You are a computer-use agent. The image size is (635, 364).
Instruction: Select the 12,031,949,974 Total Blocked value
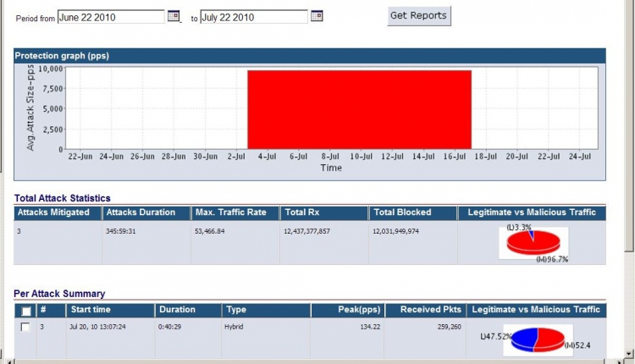[x=395, y=231]
